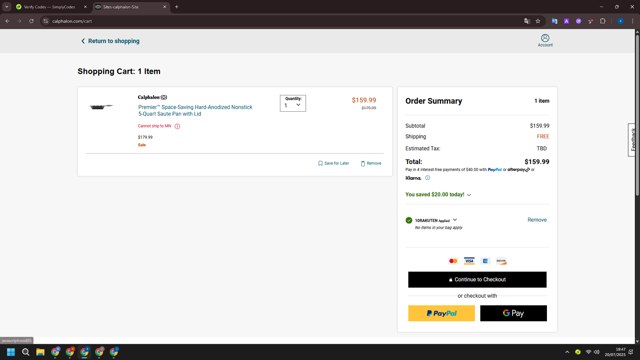The width and height of the screenshot is (640, 360).
Task: Click the Discover payment icon
Action: click(x=501, y=261)
